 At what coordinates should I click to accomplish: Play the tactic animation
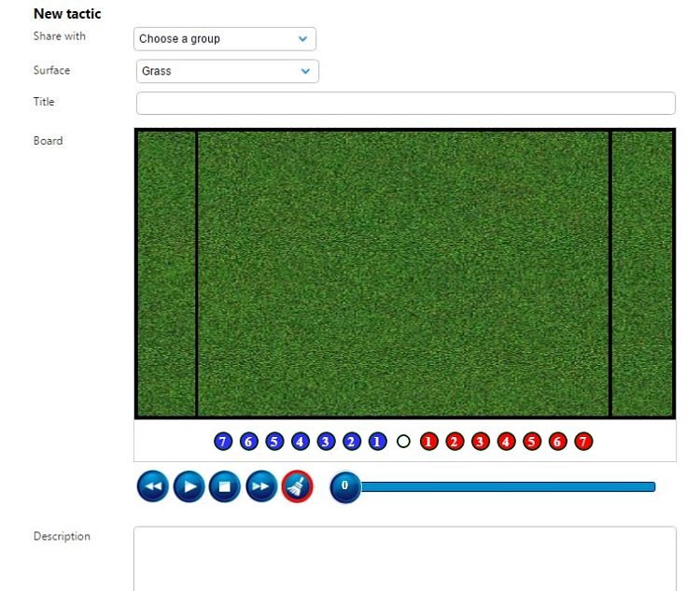click(x=189, y=486)
